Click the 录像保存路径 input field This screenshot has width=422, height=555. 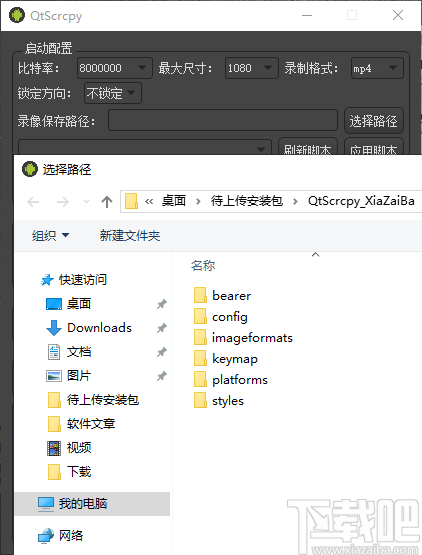tap(223, 120)
